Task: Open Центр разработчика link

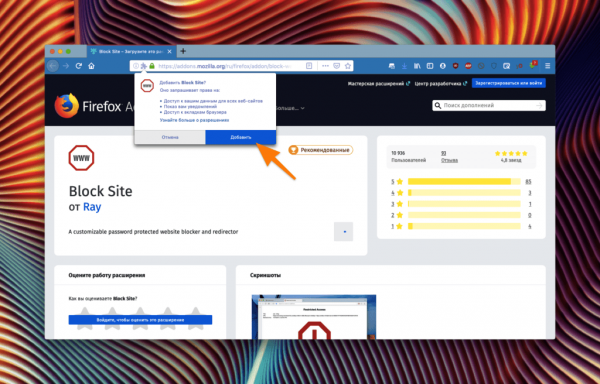Action: click(440, 83)
